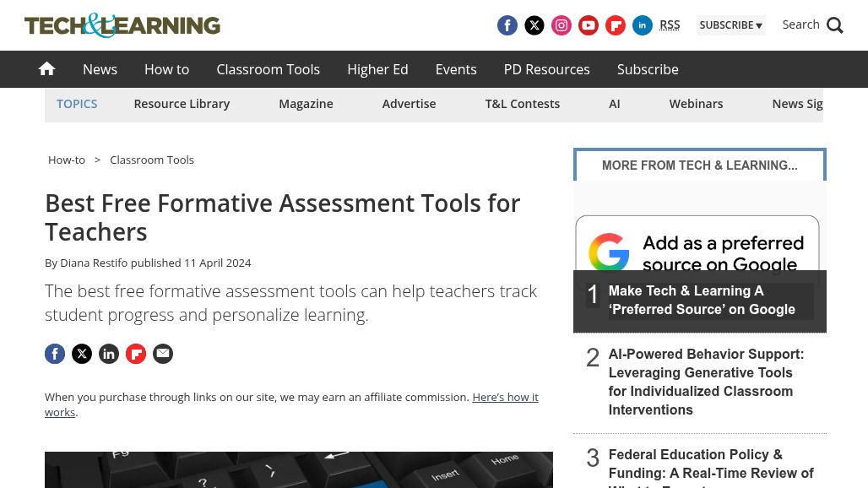Expand the Subscribe dropdown in header

pyautogui.click(x=730, y=25)
